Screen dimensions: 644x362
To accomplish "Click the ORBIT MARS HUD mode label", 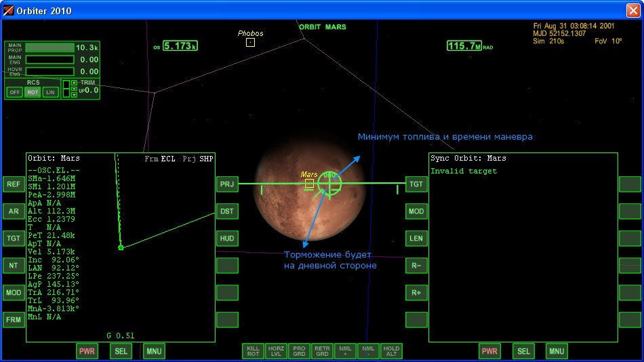I will [323, 26].
